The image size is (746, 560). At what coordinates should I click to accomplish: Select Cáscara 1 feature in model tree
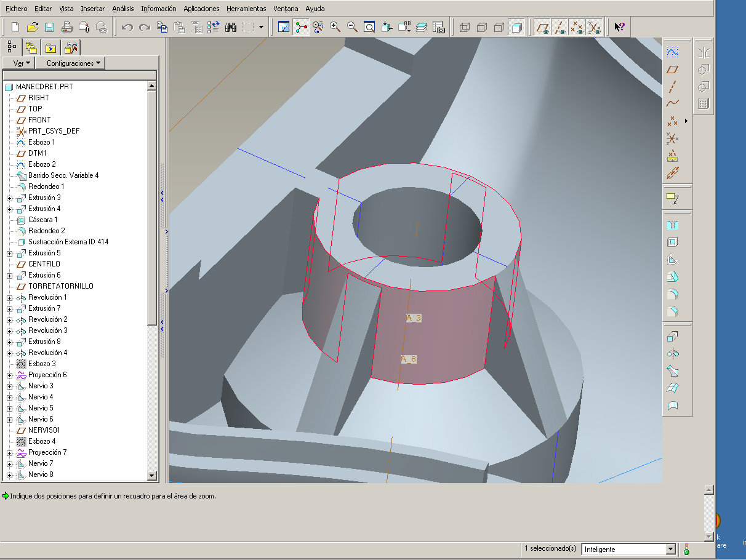42,220
